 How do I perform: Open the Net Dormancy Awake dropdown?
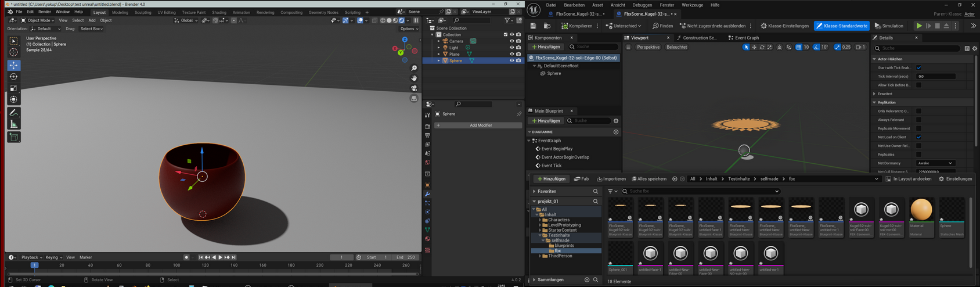(x=935, y=163)
